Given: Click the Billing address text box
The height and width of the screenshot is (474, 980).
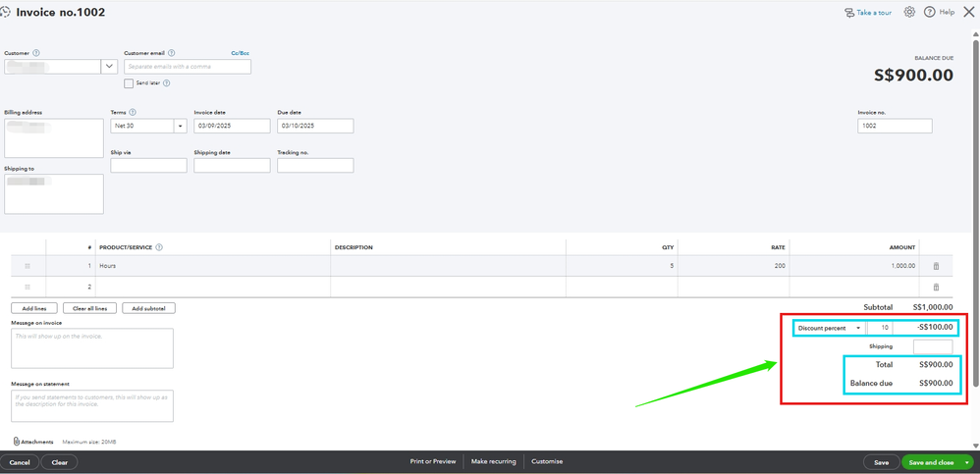Looking at the screenshot, I should (x=54, y=138).
